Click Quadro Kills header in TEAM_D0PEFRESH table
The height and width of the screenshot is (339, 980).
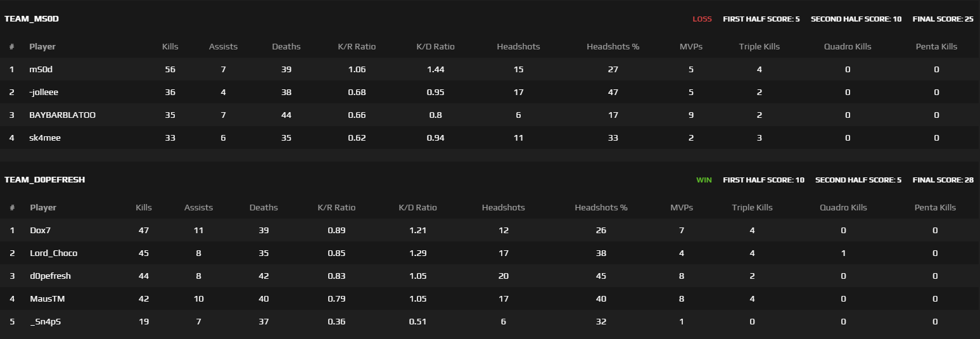(843, 207)
